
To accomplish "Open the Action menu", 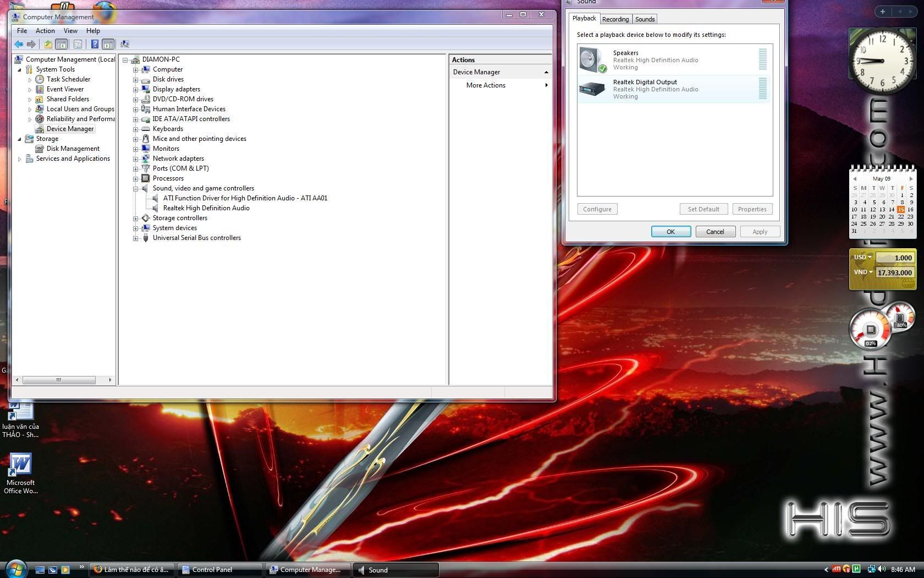I will coord(45,31).
